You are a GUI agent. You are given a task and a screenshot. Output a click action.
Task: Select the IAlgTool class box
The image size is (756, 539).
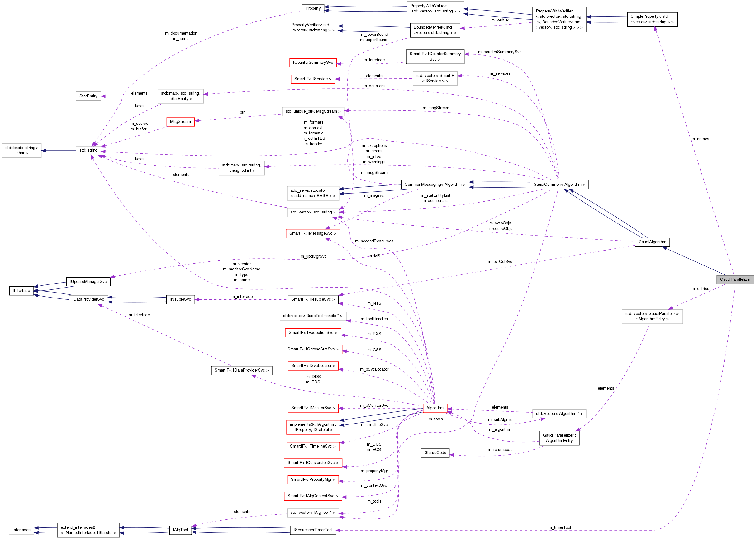[180, 530]
